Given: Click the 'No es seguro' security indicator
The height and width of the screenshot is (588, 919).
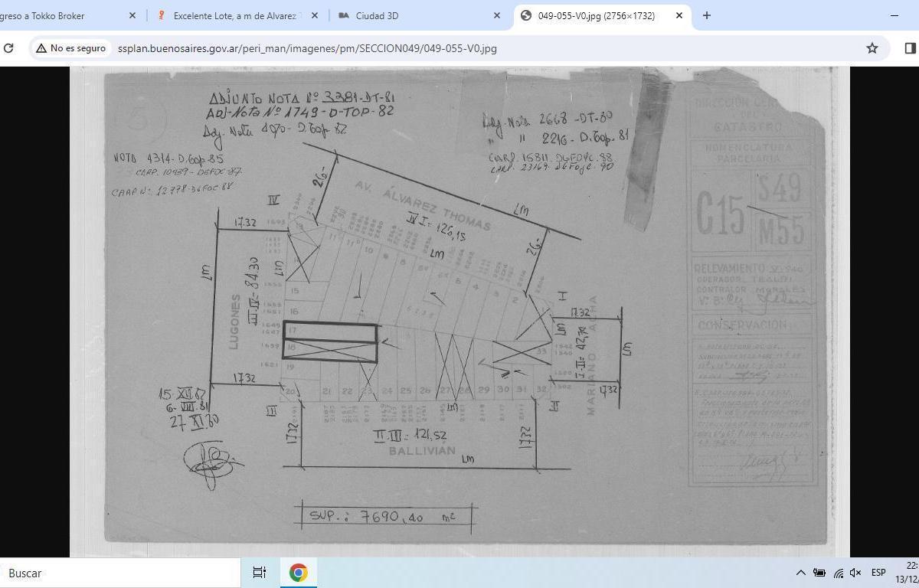Looking at the screenshot, I should [x=71, y=48].
